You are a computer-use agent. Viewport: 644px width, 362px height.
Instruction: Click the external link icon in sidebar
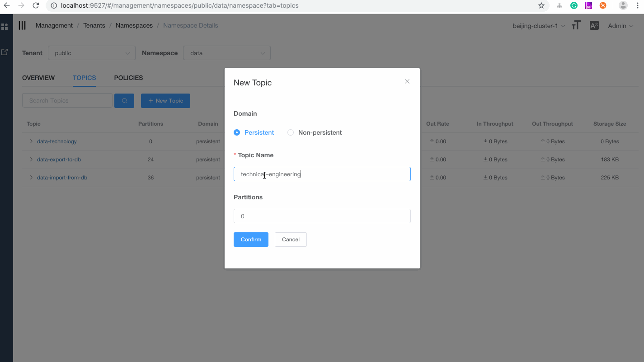coord(5,52)
